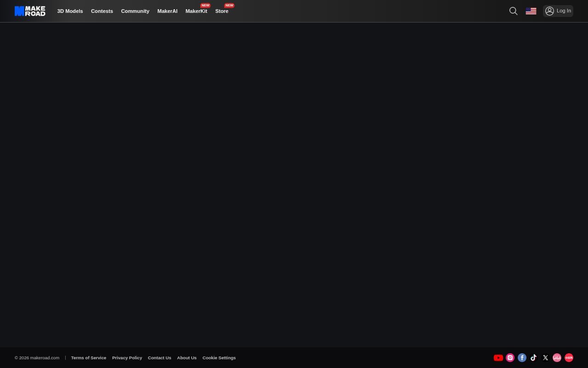Open the pink Bilibili social icon
588x368 pixels.
tap(557, 358)
